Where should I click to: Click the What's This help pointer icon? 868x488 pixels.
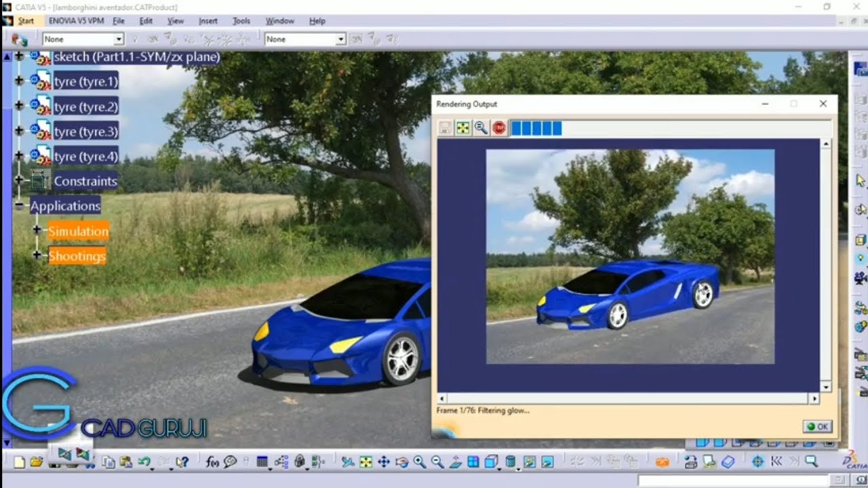pyautogui.click(x=182, y=462)
